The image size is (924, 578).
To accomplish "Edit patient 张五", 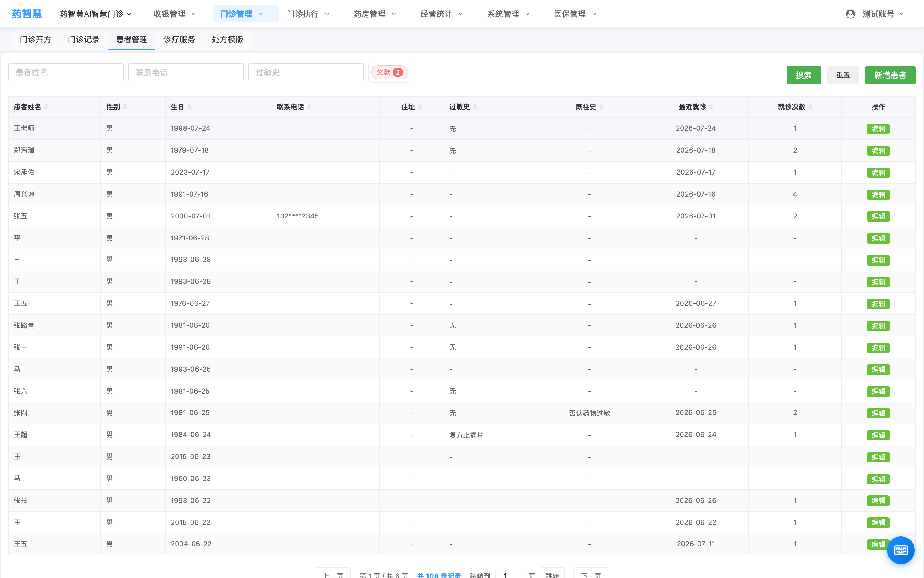I will point(878,216).
